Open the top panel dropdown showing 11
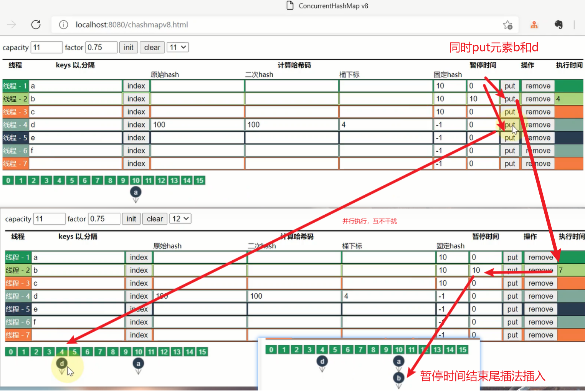 coord(178,47)
